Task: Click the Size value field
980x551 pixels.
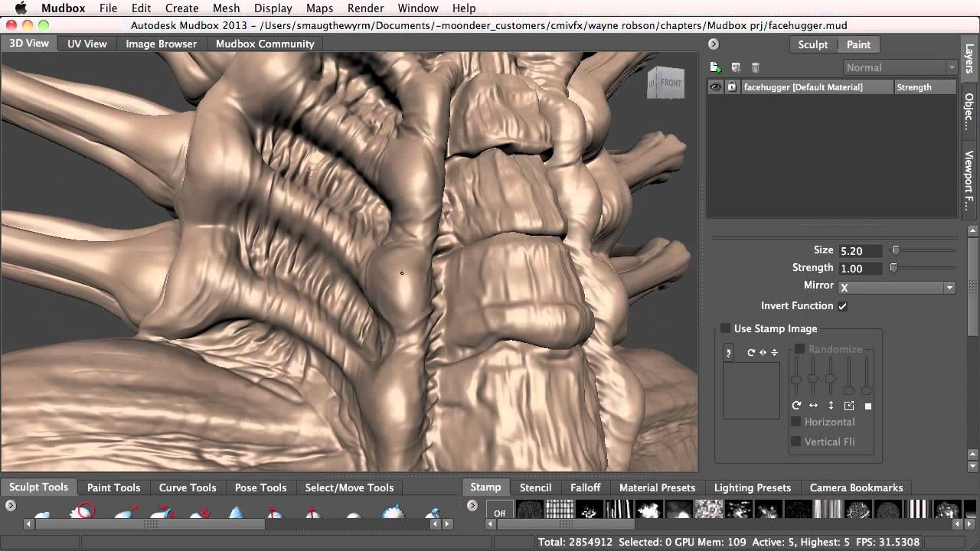Action: (x=861, y=251)
